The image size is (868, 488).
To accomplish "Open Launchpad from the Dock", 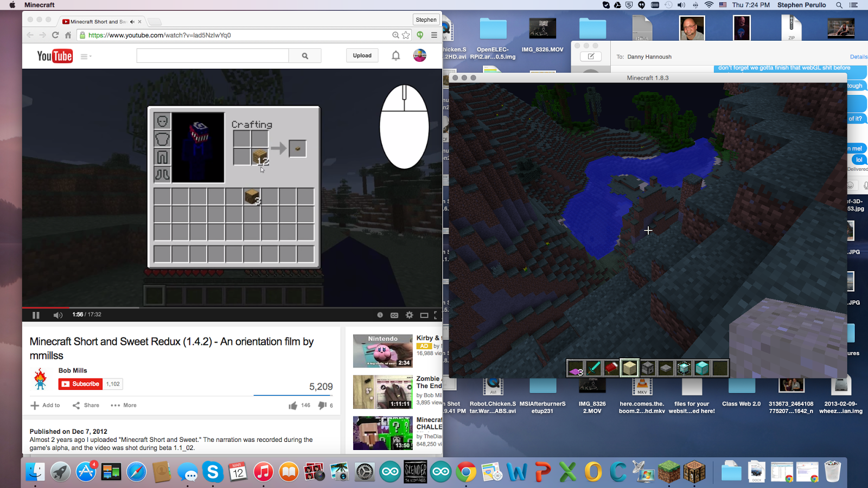I will [x=61, y=472].
